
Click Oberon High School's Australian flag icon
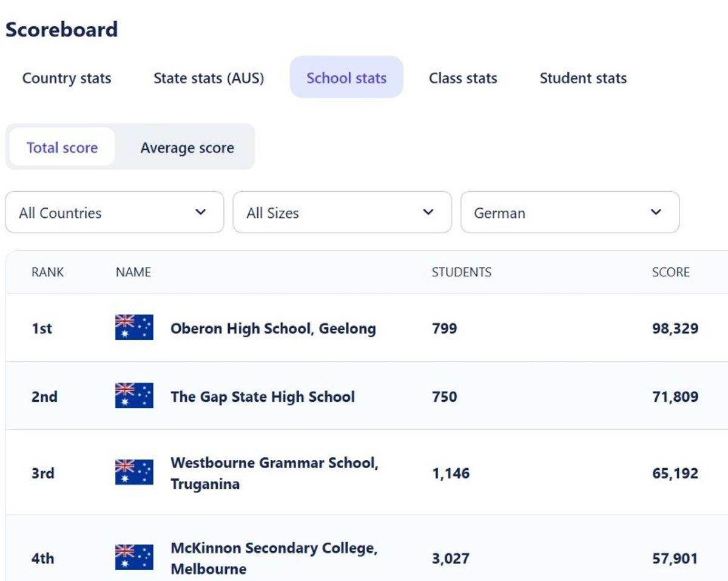134,328
